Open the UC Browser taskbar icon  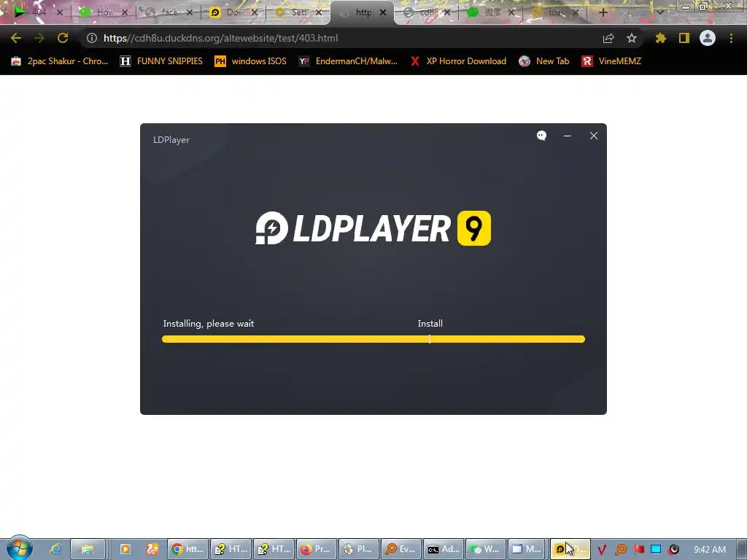point(152,549)
